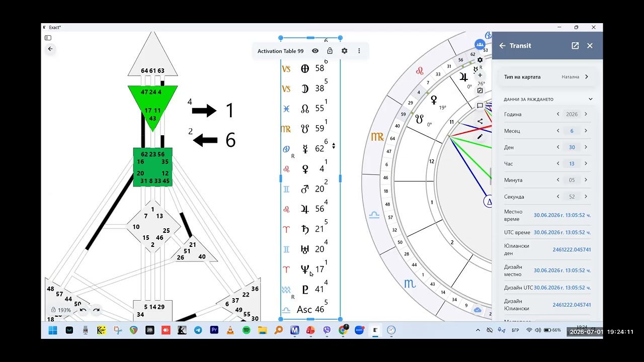Viewport: 644px width, 362px height.
Task: Open Activation Table 99 settings gear
Action: pyautogui.click(x=344, y=51)
